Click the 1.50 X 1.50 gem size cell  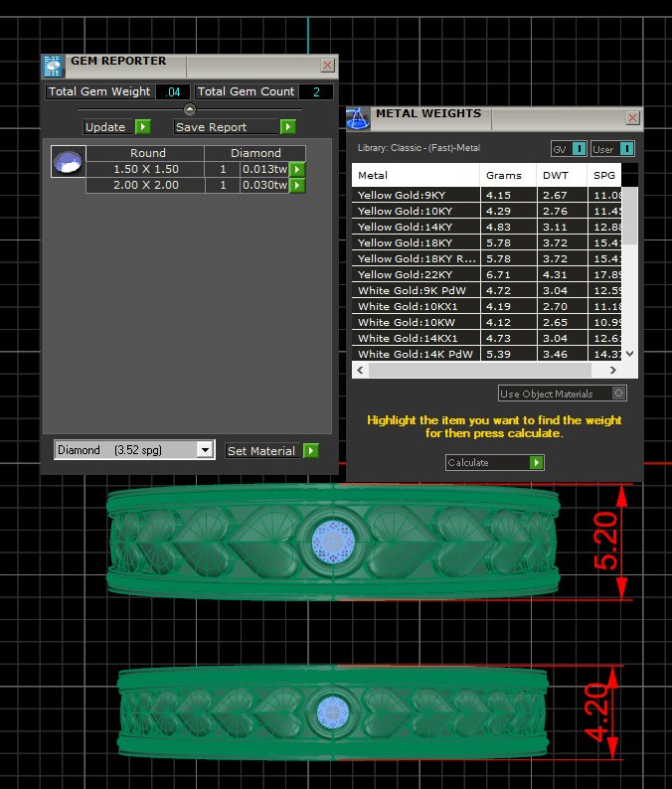(145, 169)
